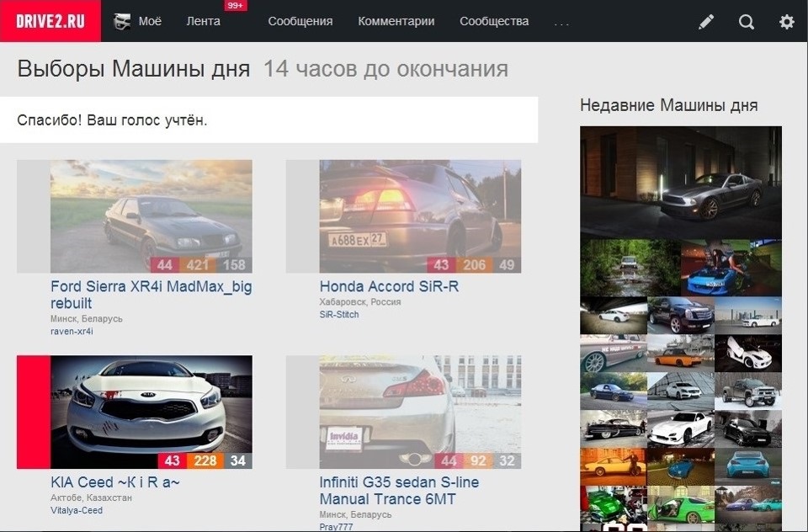The image size is (808, 532).
Task: Visit user Vitalya-Ceed profile link
Action: click(x=77, y=510)
